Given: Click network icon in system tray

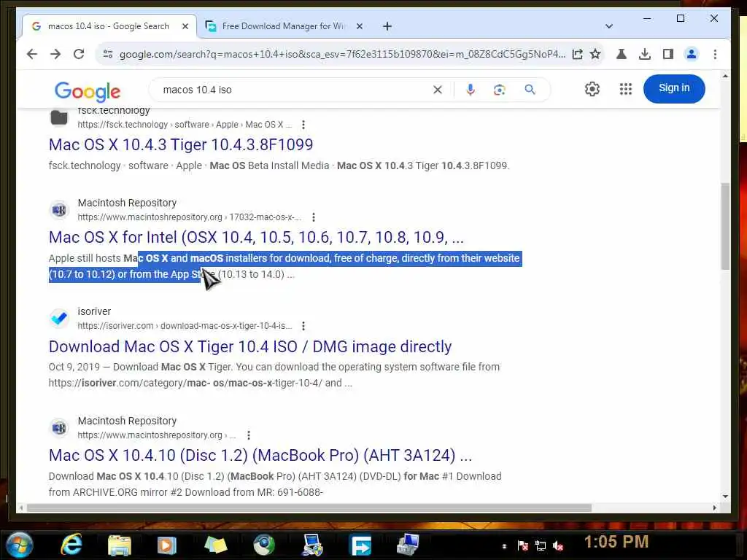Looking at the screenshot, I should (x=541, y=545).
